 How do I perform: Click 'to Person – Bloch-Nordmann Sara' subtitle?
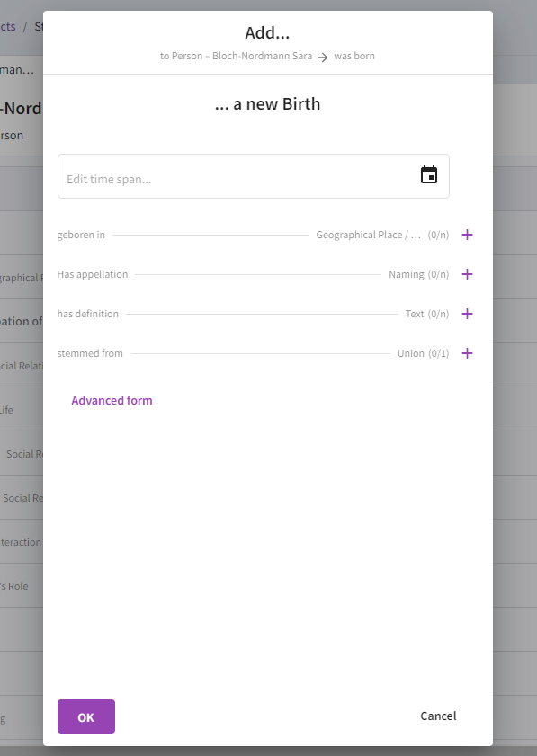click(236, 56)
